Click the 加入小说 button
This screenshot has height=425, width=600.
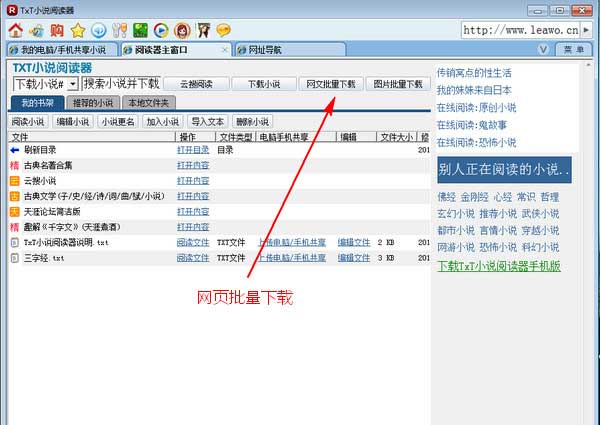163,122
